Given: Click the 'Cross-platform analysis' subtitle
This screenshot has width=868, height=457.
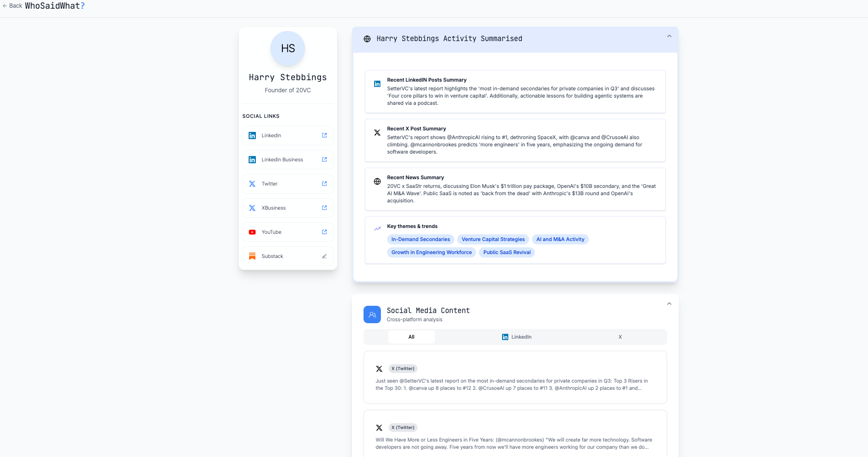Looking at the screenshot, I should [x=414, y=320].
